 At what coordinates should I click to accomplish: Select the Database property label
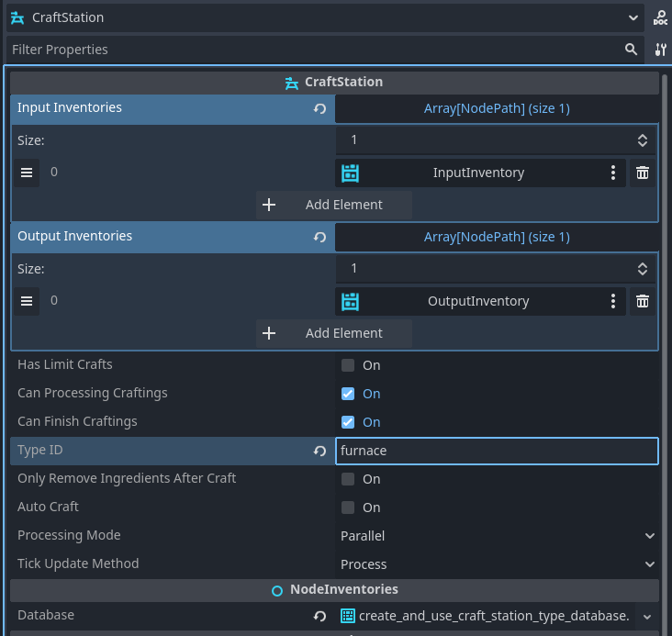[46, 615]
